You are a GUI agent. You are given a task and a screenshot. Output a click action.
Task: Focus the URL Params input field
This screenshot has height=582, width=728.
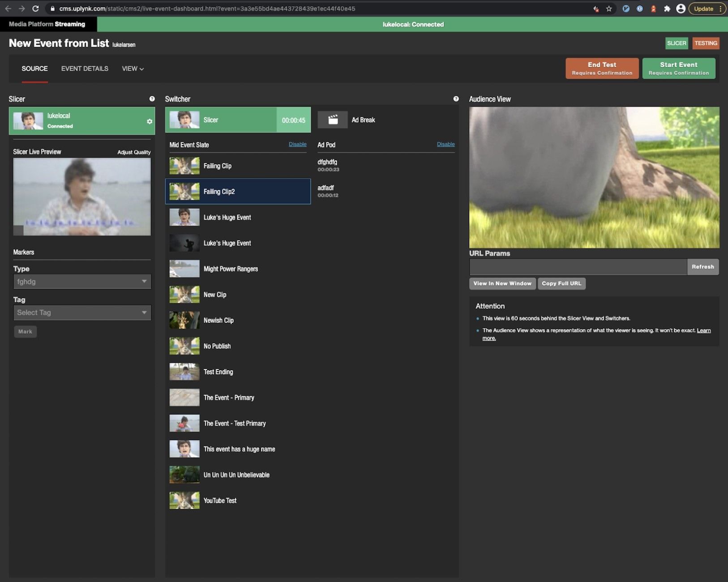pos(578,267)
